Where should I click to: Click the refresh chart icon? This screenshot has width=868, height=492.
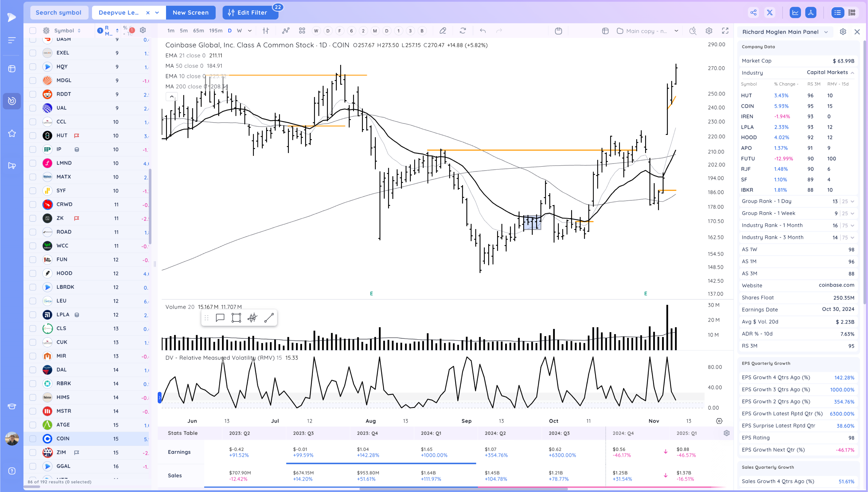coord(462,31)
